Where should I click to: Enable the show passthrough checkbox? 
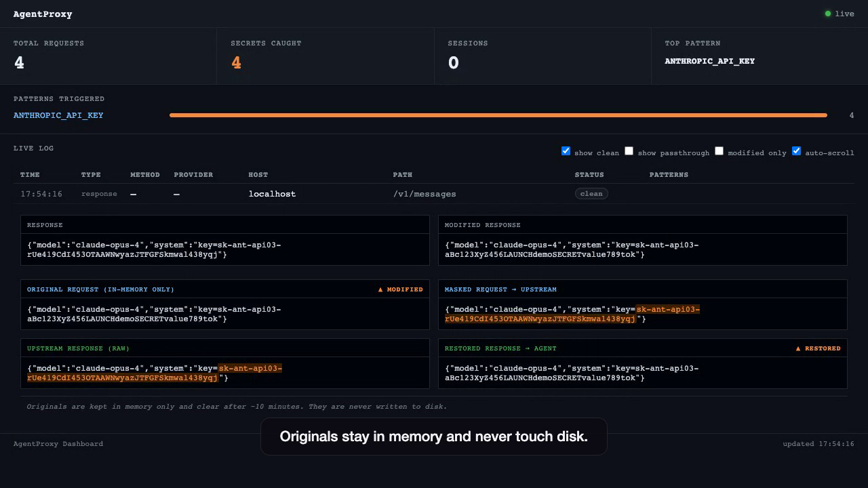click(x=629, y=150)
